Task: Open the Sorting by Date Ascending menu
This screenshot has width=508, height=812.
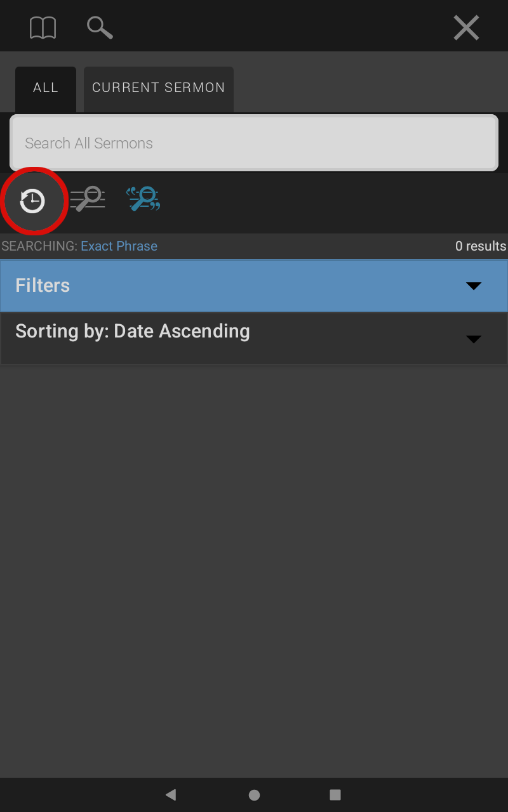Action: (x=254, y=338)
